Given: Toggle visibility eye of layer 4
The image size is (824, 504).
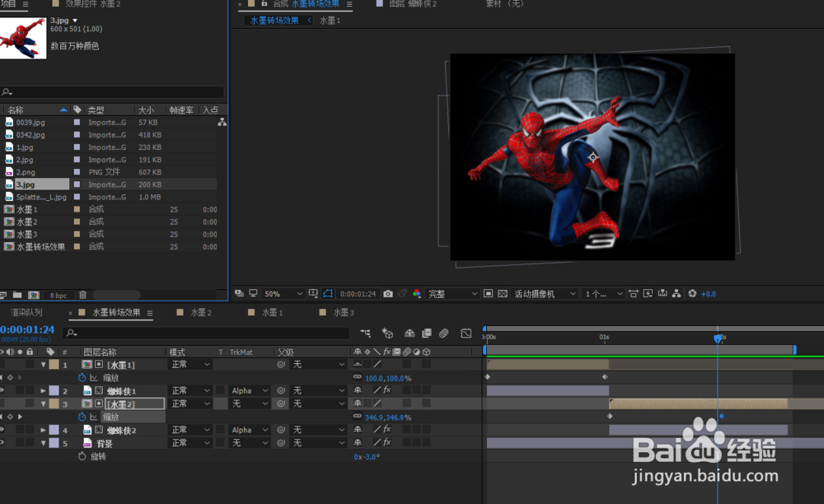Looking at the screenshot, I should 2,430.
